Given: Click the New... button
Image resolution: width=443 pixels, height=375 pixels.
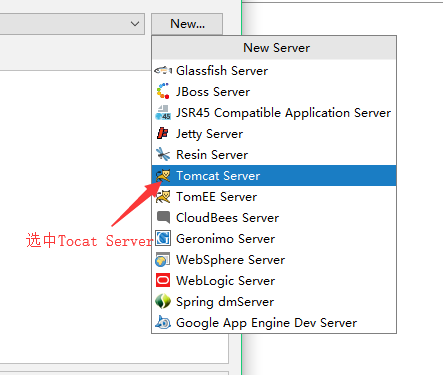Looking at the screenshot, I should [187, 24].
